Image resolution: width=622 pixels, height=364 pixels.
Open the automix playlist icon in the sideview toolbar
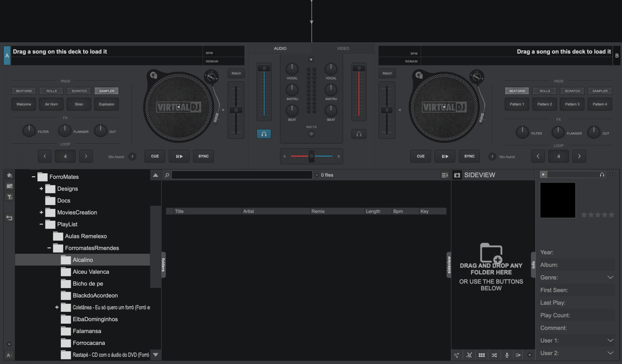click(x=456, y=355)
